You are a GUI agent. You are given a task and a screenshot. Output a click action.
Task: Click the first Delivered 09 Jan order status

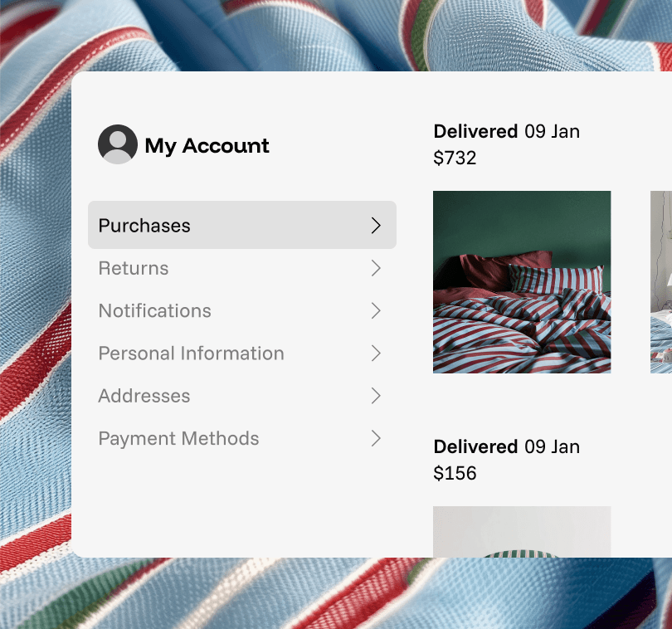(506, 131)
